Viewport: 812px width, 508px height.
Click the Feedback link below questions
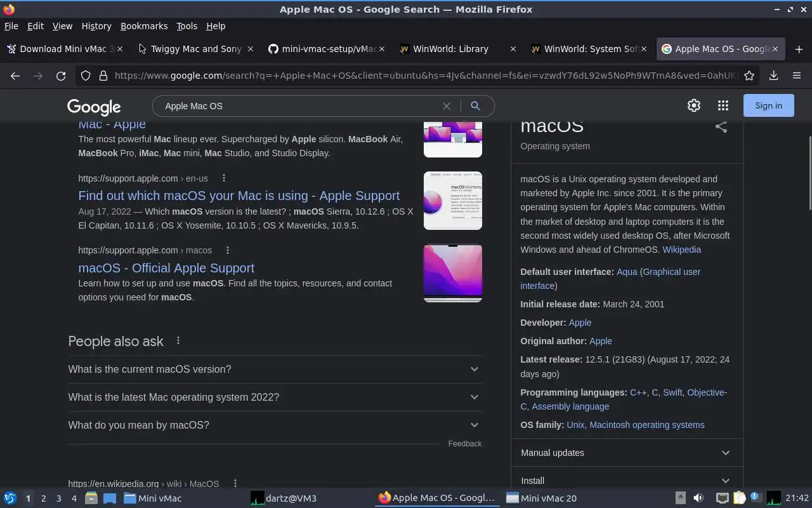[465, 444]
